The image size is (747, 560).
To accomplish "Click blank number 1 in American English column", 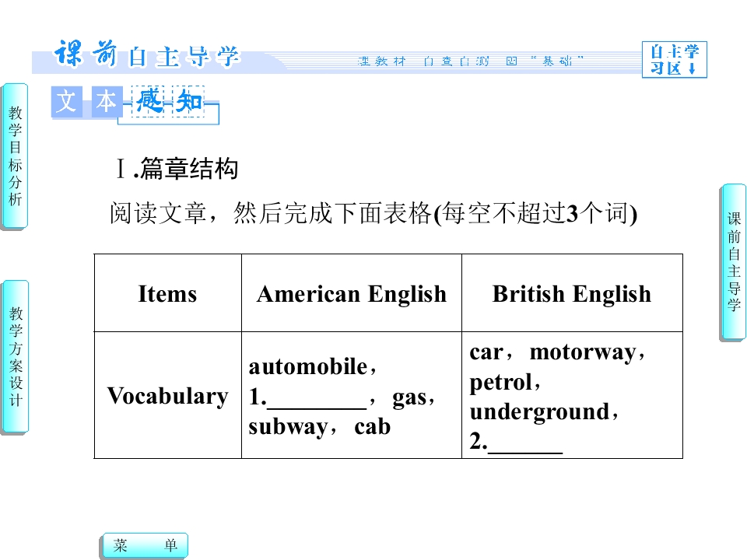I will click(x=317, y=398).
